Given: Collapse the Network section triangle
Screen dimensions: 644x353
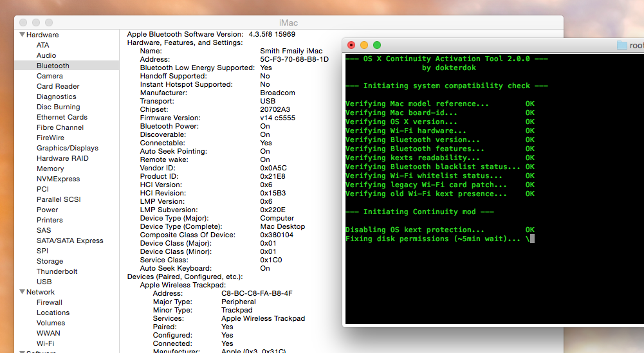Looking at the screenshot, I should point(22,292).
